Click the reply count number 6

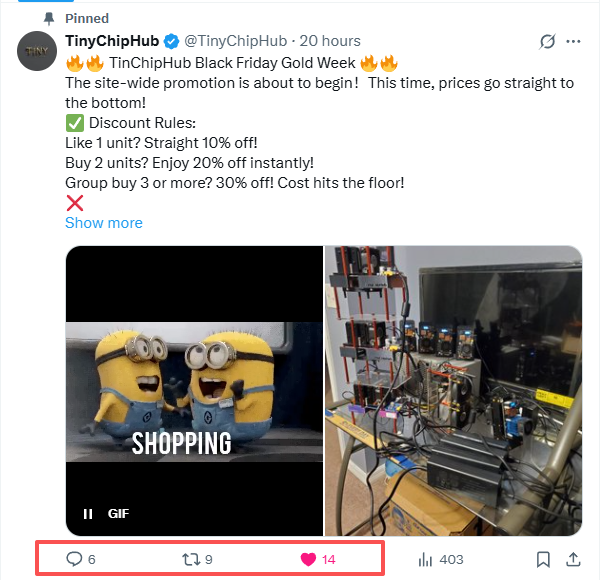coord(92,559)
